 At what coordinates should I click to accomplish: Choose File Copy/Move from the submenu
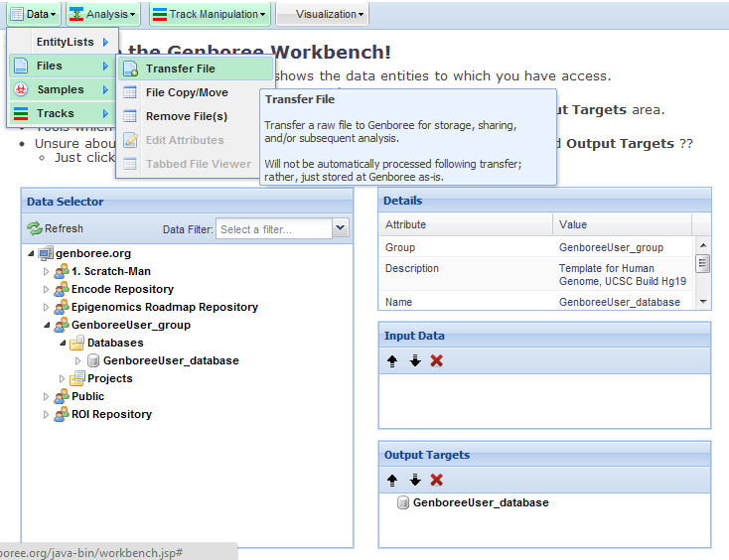click(187, 92)
